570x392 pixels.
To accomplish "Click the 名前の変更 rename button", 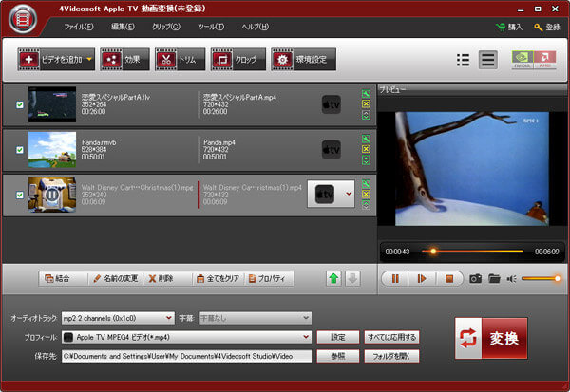I will [x=116, y=279].
